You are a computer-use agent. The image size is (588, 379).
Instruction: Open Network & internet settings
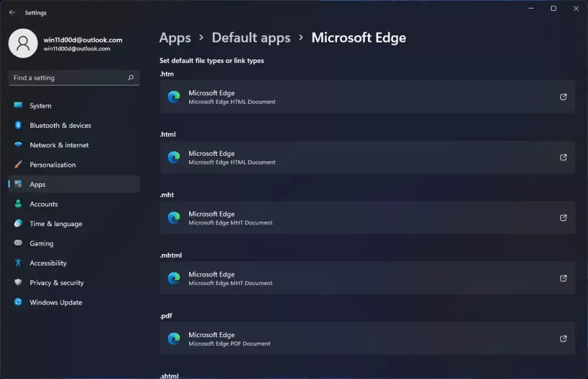[x=59, y=145]
